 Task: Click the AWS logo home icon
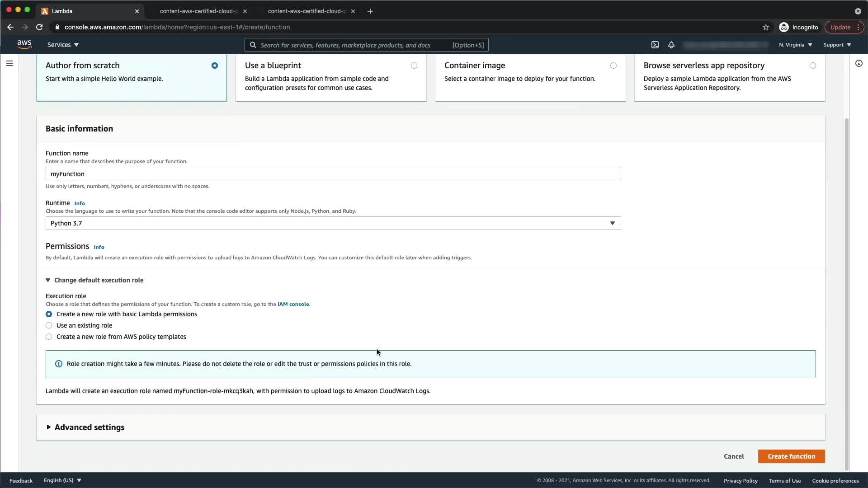tap(24, 44)
